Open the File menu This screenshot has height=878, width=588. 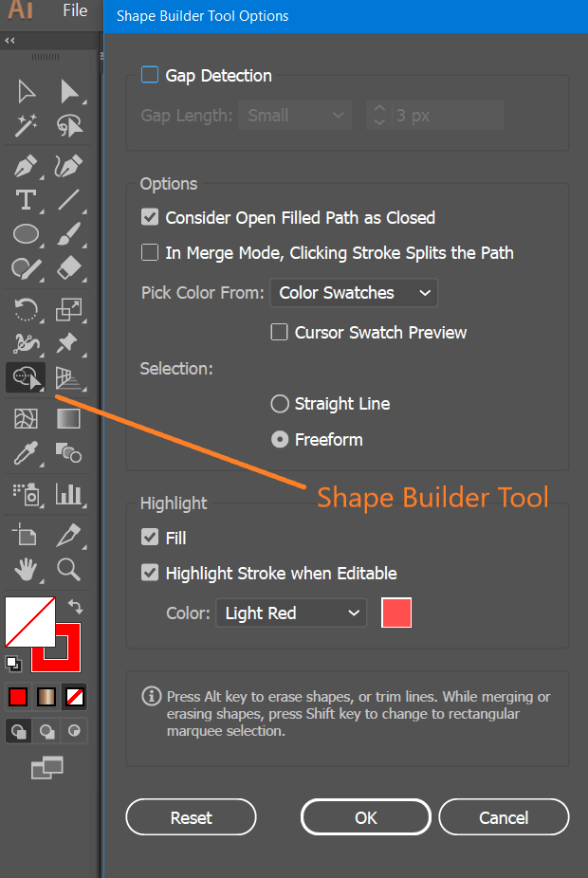(75, 10)
